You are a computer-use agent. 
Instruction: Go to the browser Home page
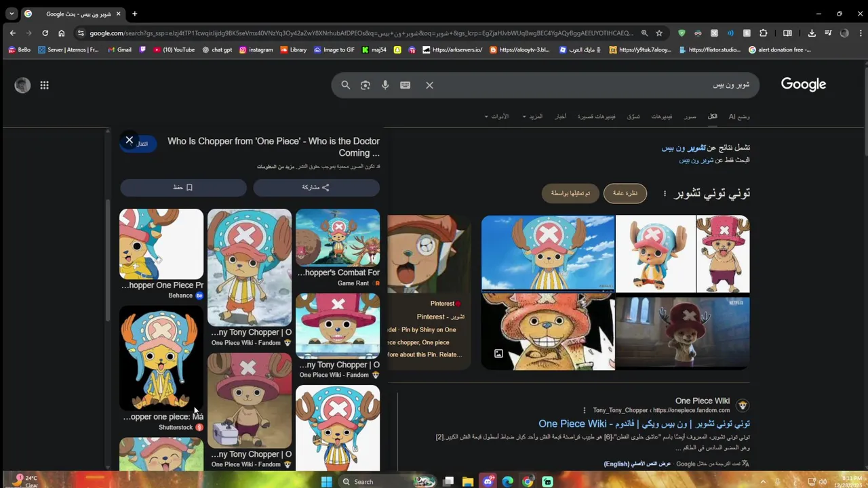(x=61, y=33)
